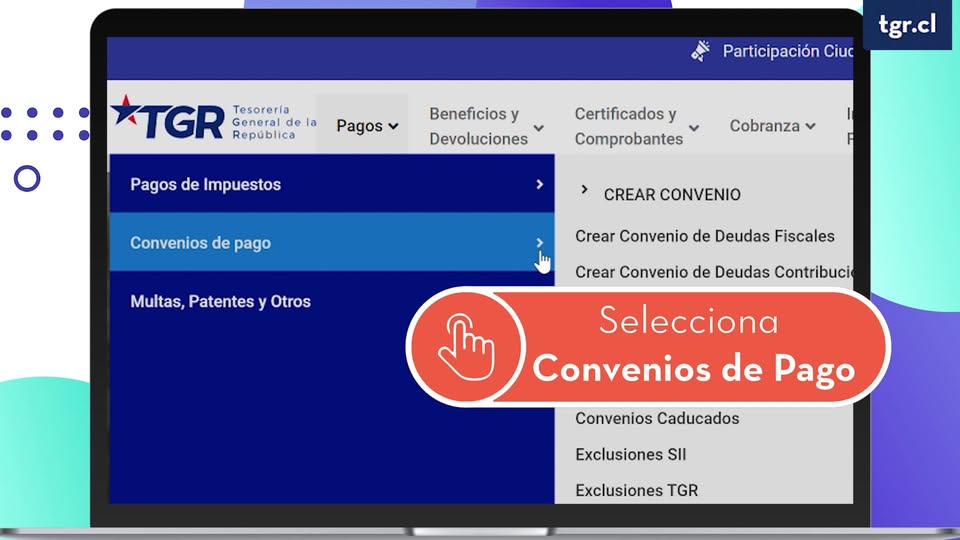
Task: Open the Beneficios y Devoluciones menu
Action: [x=478, y=126]
